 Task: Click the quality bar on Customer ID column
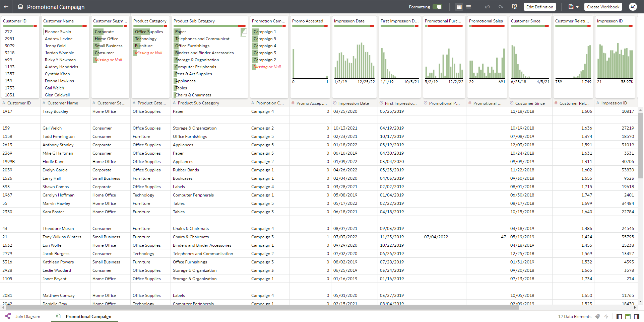[x=18, y=26]
